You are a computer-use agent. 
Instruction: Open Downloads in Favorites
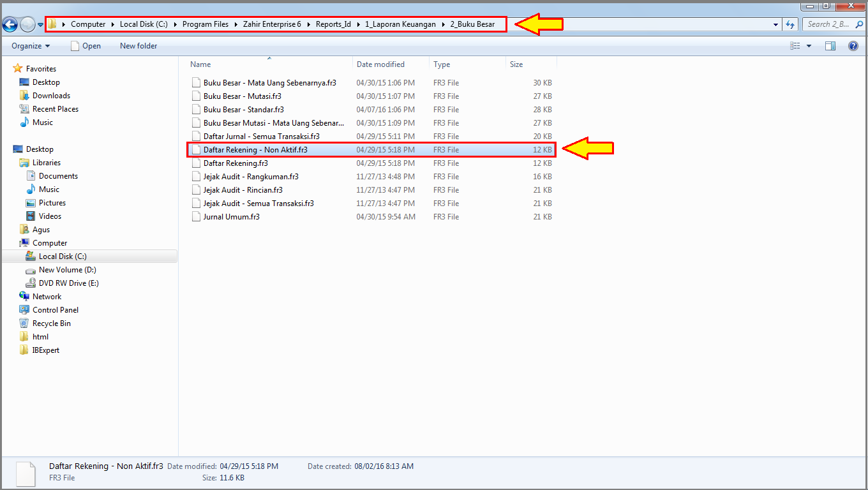(51, 96)
